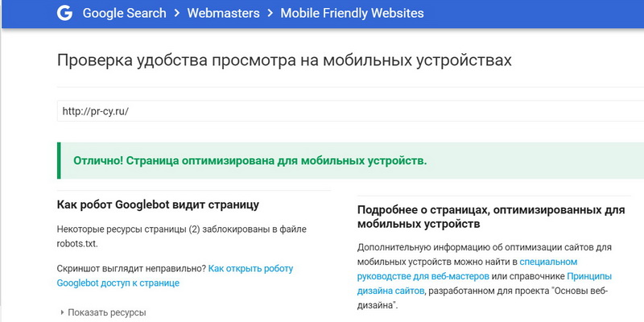This screenshot has height=322, width=644.
Task: Go to Webmasters breadcrumb
Action: [224, 13]
